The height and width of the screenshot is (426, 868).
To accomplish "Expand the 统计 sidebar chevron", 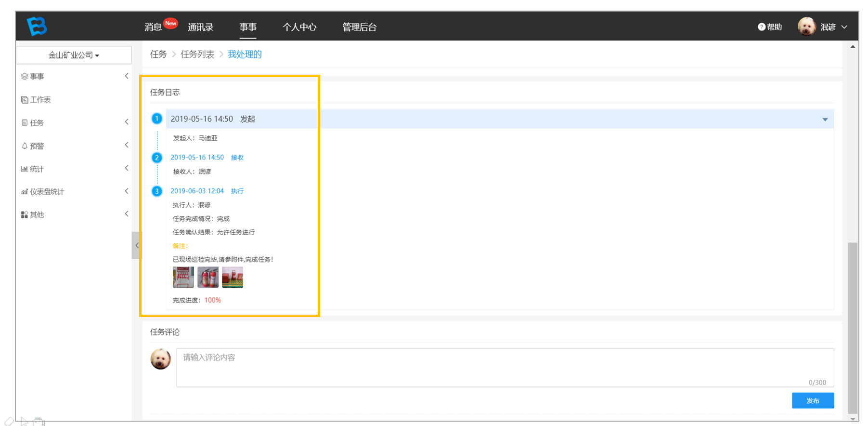I will pyautogui.click(x=127, y=168).
